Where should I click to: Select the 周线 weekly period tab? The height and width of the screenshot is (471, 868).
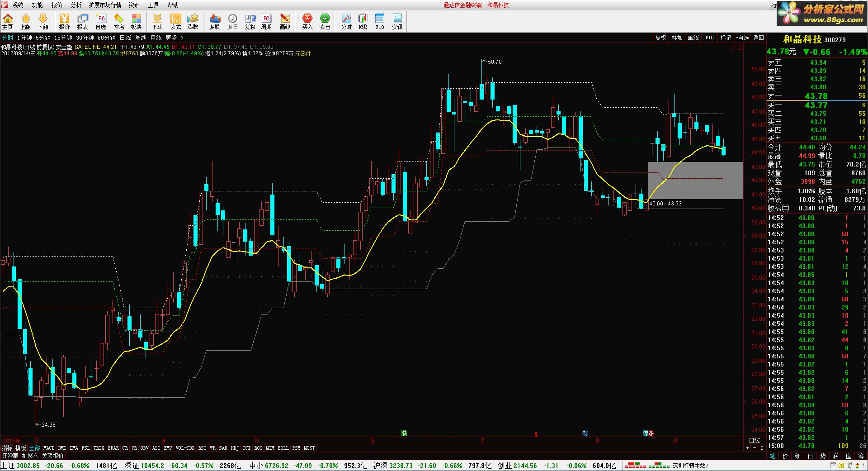tap(141, 38)
